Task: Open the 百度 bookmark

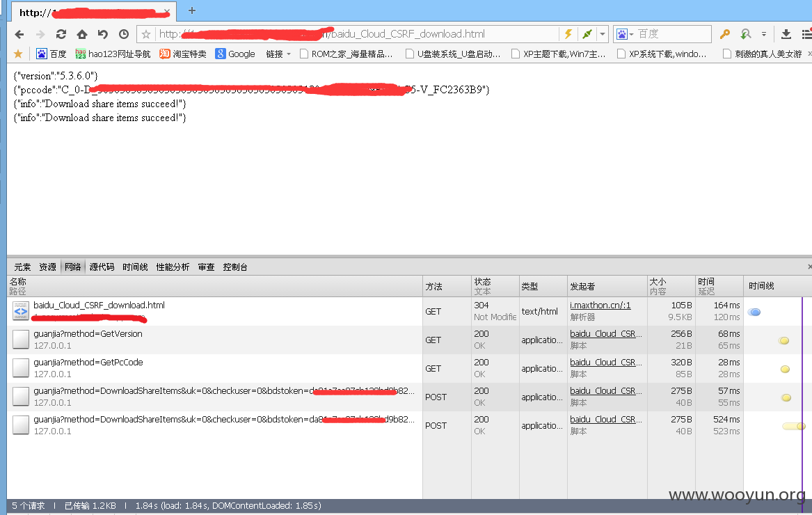Action: coord(51,54)
